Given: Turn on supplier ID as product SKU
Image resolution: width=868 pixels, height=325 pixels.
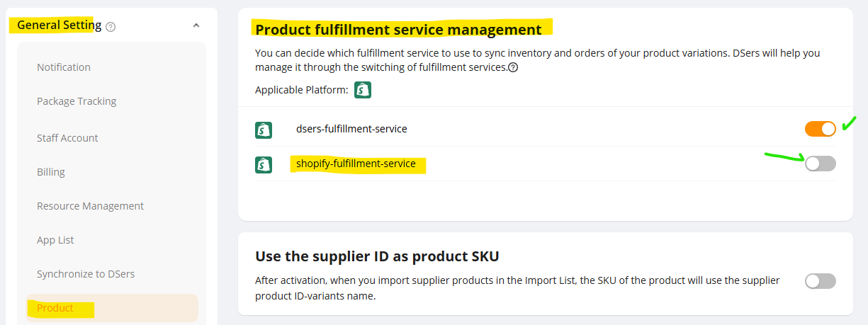Looking at the screenshot, I should click(820, 281).
